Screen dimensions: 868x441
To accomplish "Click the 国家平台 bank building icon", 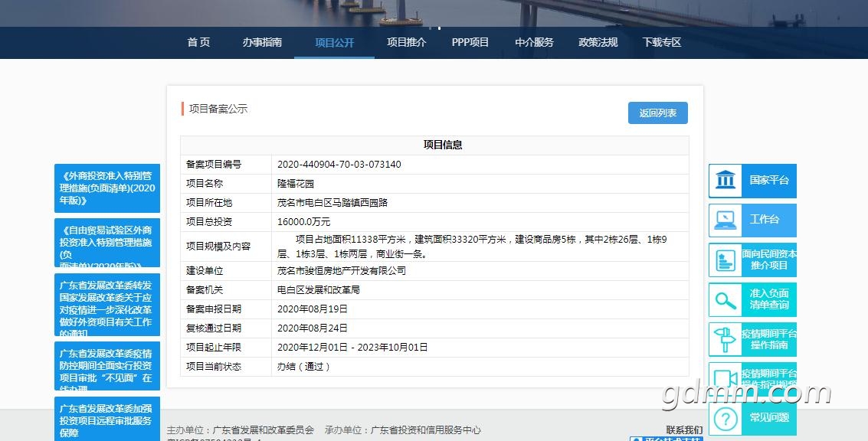I will (726, 181).
